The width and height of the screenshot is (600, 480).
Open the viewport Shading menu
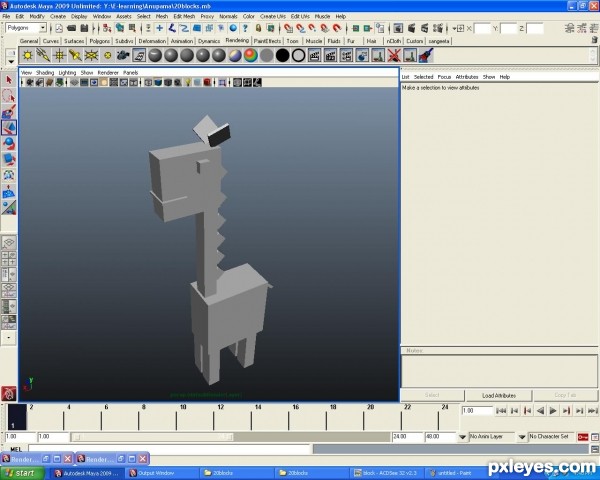[x=45, y=72]
